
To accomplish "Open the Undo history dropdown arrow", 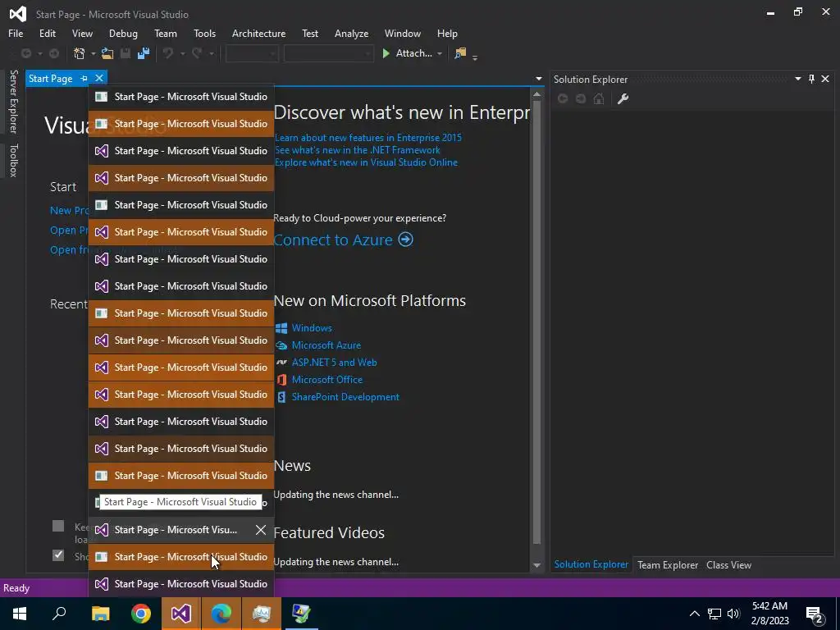I will (183, 53).
